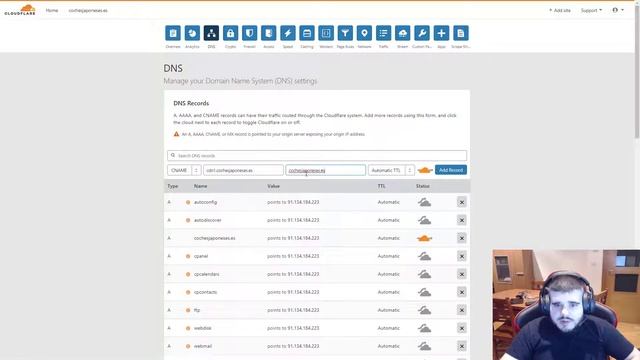Change the TTL of ftp record

pyautogui.click(x=389, y=310)
